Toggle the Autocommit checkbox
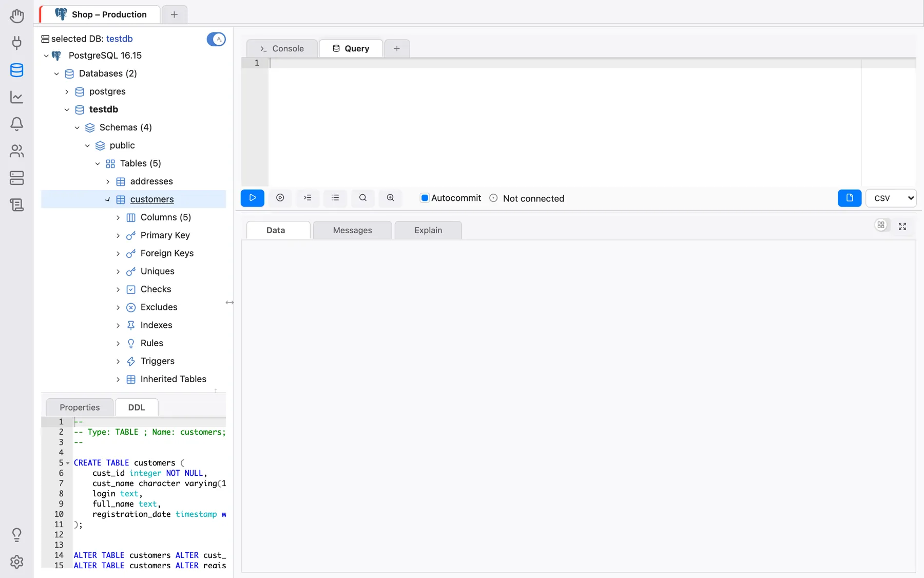The width and height of the screenshot is (924, 578). [425, 198]
